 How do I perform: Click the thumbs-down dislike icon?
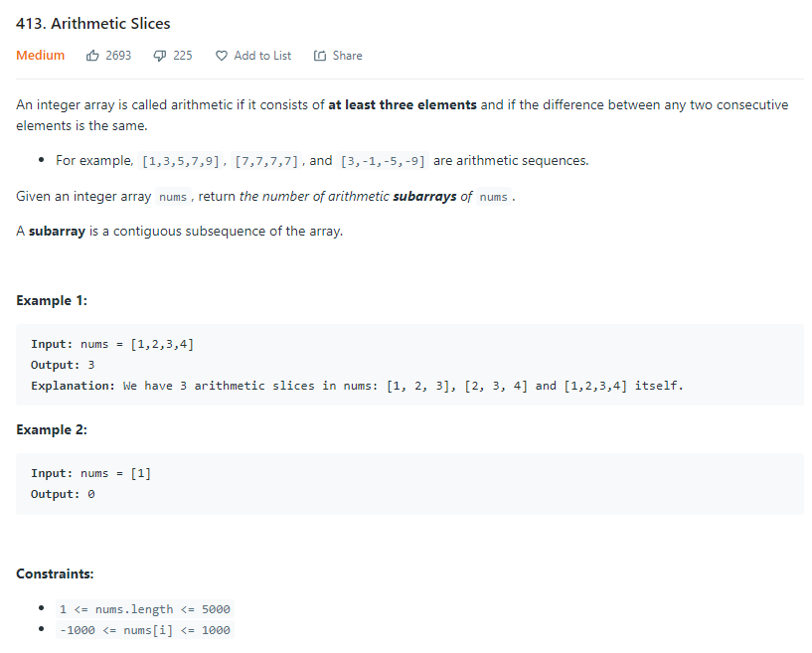[159, 56]
